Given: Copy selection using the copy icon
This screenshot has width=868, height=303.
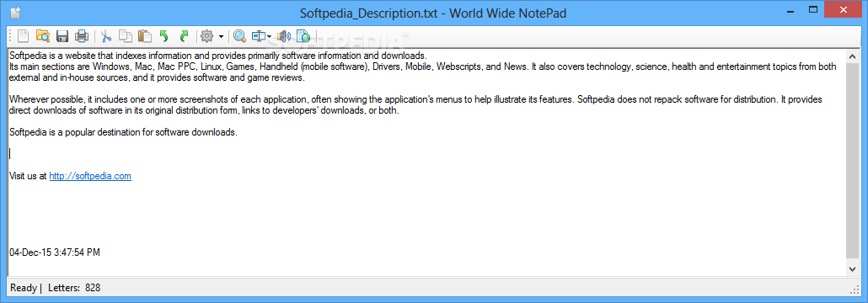Looking at the screenshot, I should coord(126,36).
